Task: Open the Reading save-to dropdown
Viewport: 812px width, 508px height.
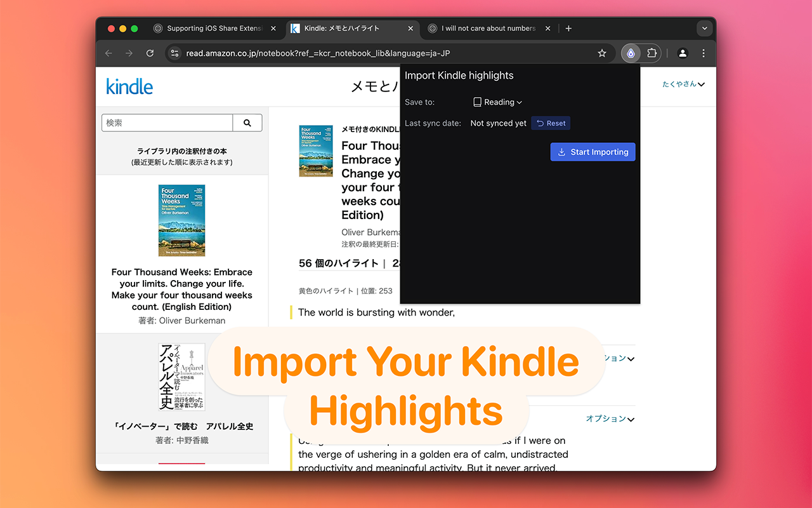Action: pyautogui.click(x=498, y=102)
